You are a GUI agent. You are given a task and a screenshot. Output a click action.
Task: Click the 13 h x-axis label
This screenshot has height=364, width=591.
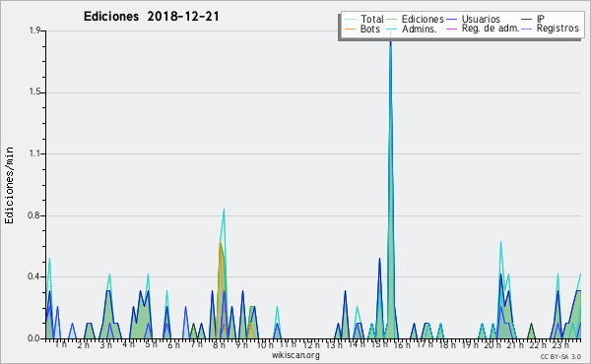pos(334,344)
